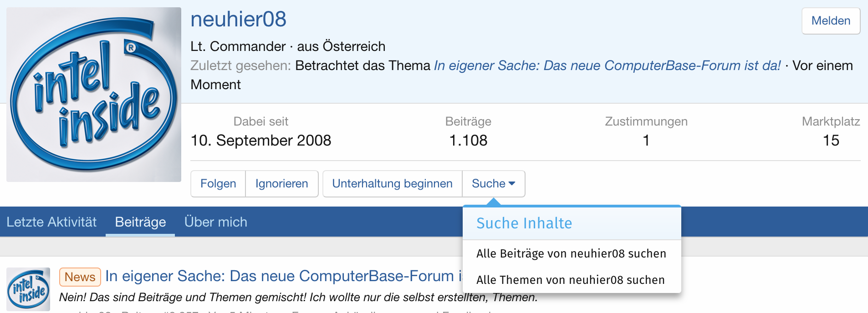Switch to the Über mich tab
The height and width of the screenshot is (313, 868).
pos(216,222)
